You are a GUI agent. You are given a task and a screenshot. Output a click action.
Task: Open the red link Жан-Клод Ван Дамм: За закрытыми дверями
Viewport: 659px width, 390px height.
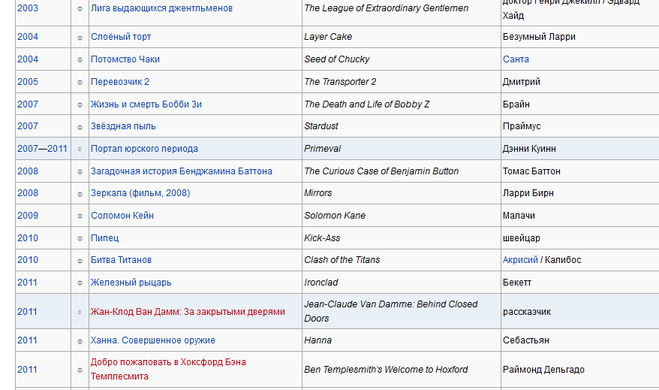pos(187,312)
